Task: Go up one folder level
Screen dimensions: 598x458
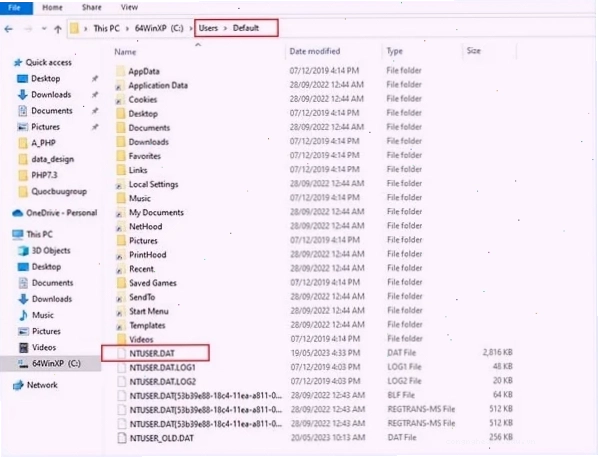Action: 58,29
